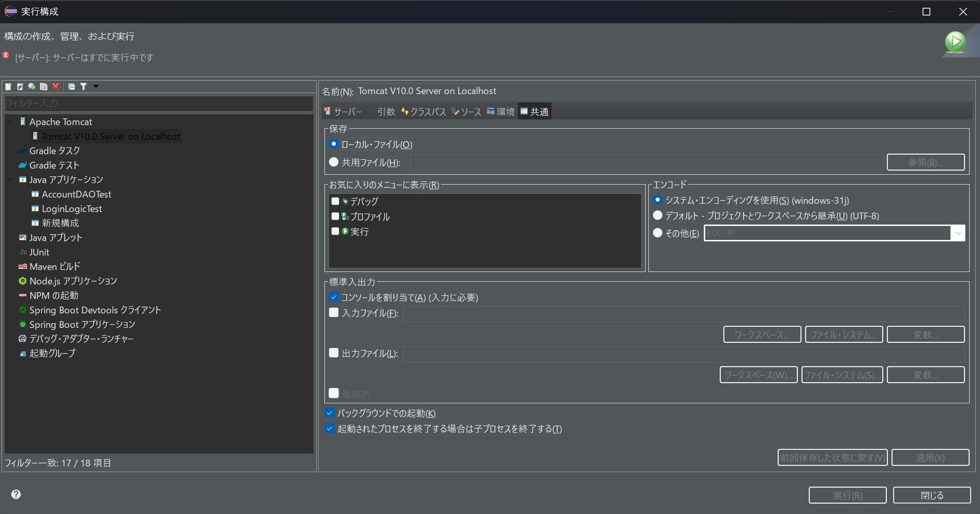Switch to the ソース tab

point(466,112)
